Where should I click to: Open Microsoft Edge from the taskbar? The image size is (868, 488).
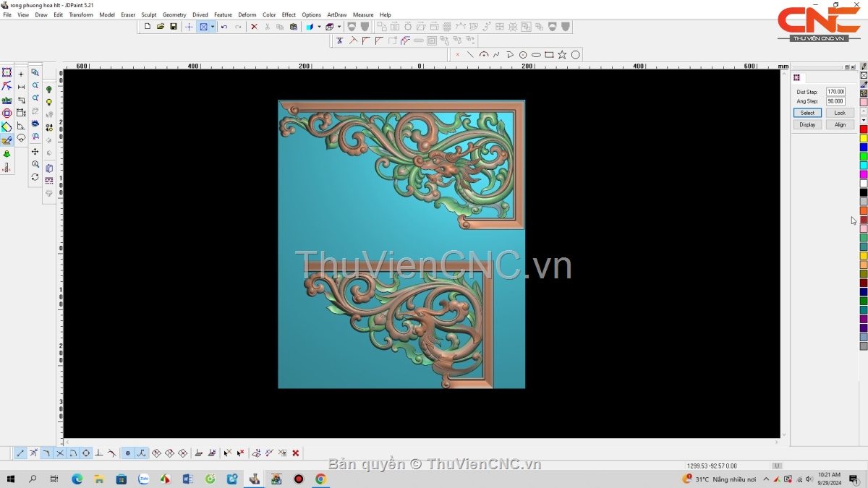tap(77, 479)
